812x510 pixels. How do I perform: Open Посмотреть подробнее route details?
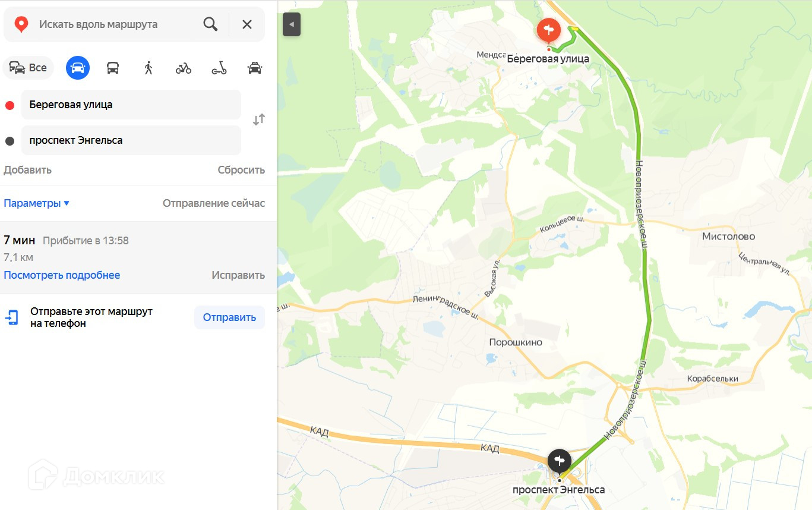62,275
